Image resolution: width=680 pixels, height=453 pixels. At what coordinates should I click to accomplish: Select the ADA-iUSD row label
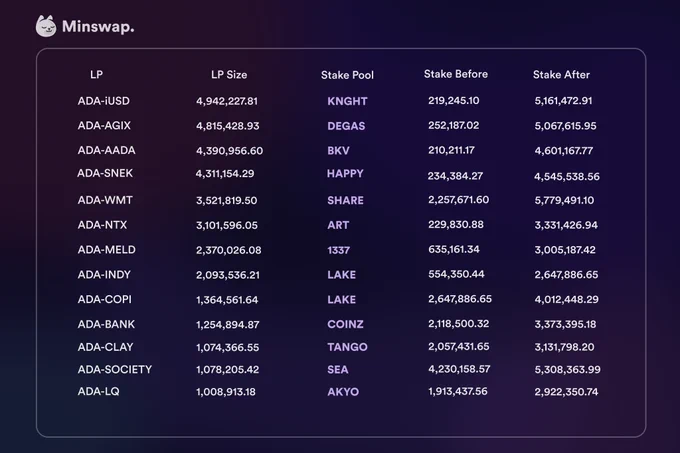tap(104, 101)
